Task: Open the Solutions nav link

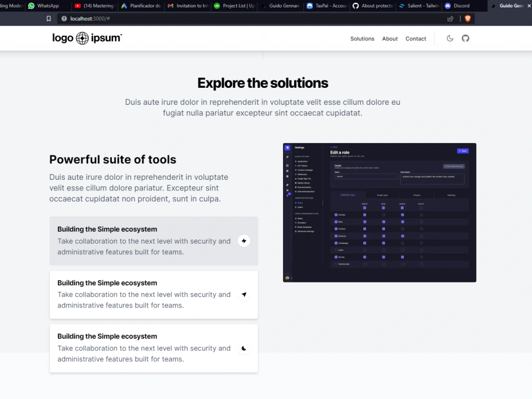Action: click(x=362, y=39)
